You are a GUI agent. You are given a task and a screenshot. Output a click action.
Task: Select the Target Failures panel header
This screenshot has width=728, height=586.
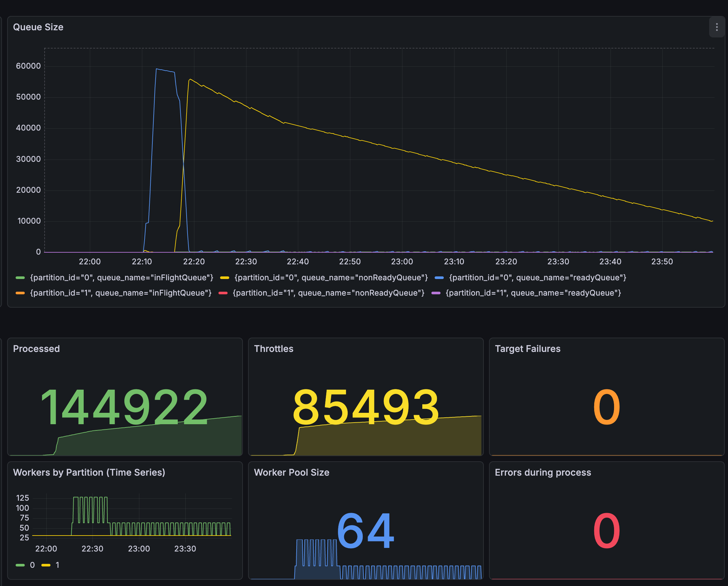tap(528, 349)
